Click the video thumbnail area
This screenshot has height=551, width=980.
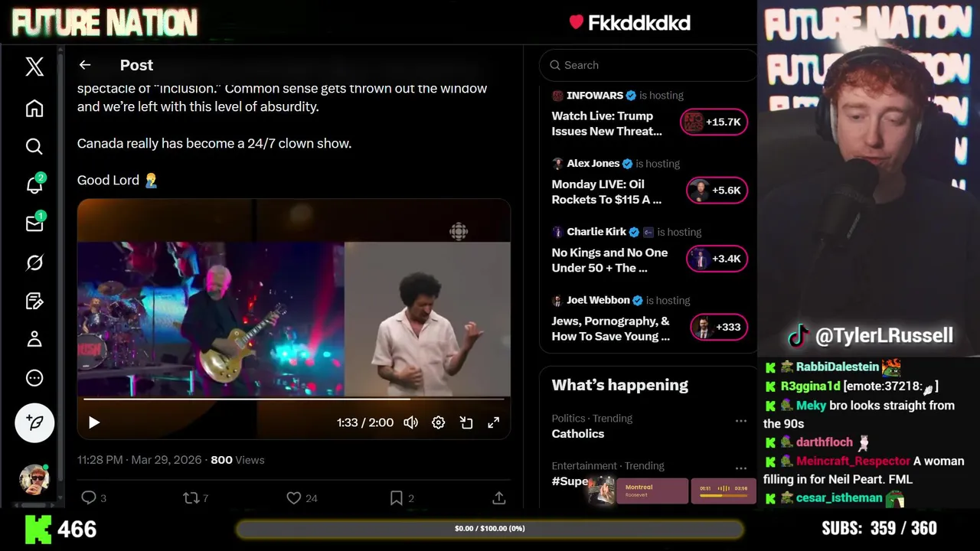click(x=294, y=318)
